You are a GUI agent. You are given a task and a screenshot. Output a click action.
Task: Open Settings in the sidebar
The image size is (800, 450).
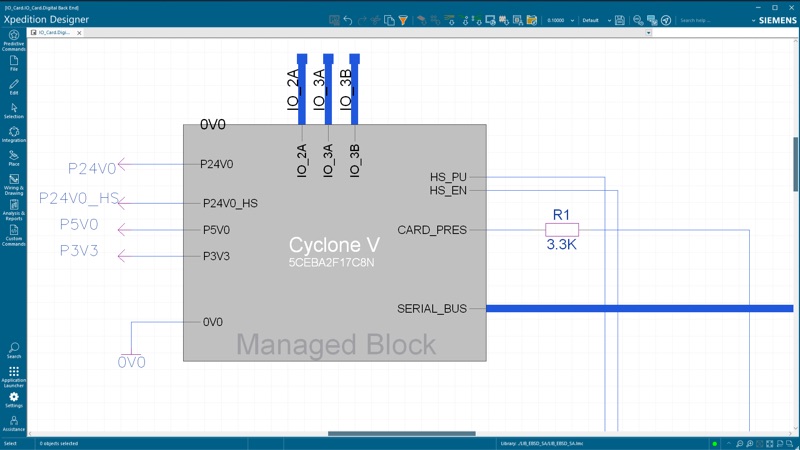point(14,400)
